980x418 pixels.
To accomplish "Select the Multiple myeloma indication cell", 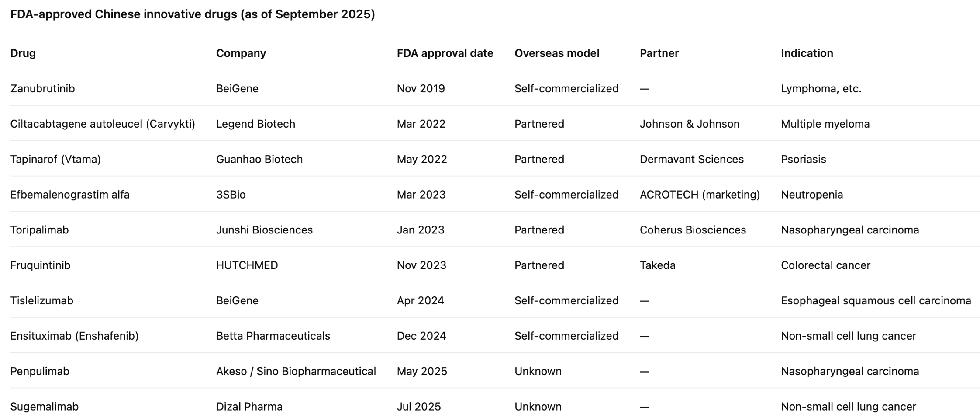I will point(825,124).
